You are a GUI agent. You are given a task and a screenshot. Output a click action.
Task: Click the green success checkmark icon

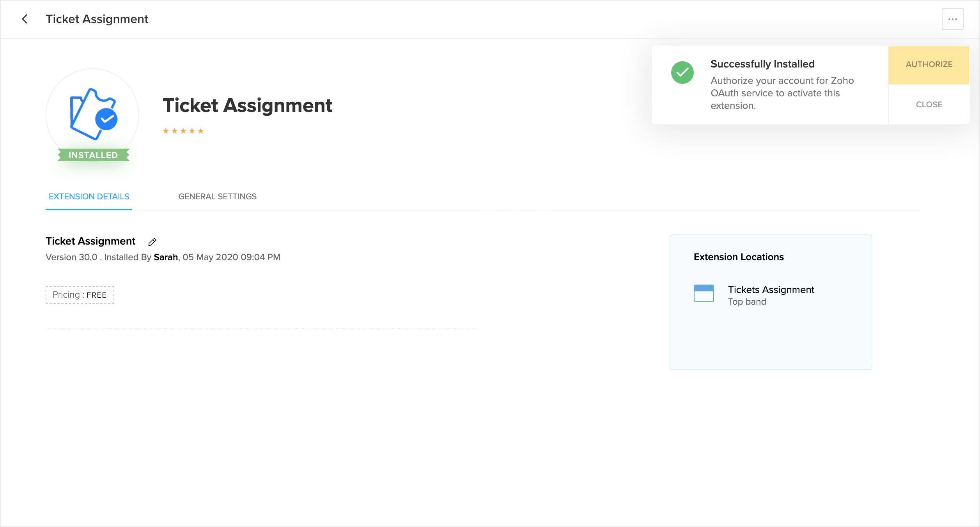682,73
